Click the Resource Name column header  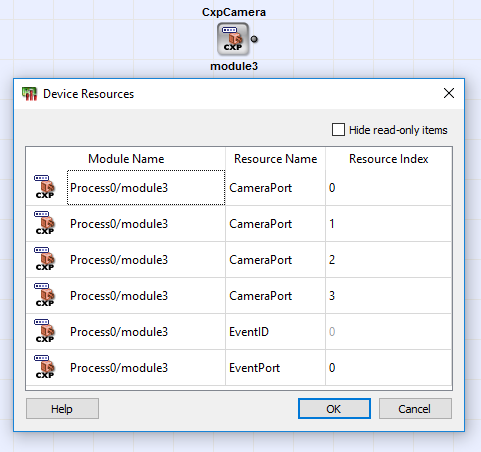click(275, 159)
